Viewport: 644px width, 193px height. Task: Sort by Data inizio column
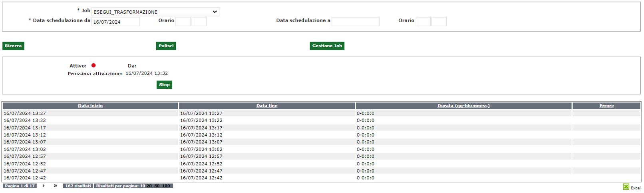pyautogui.click(x=90, y=106)
